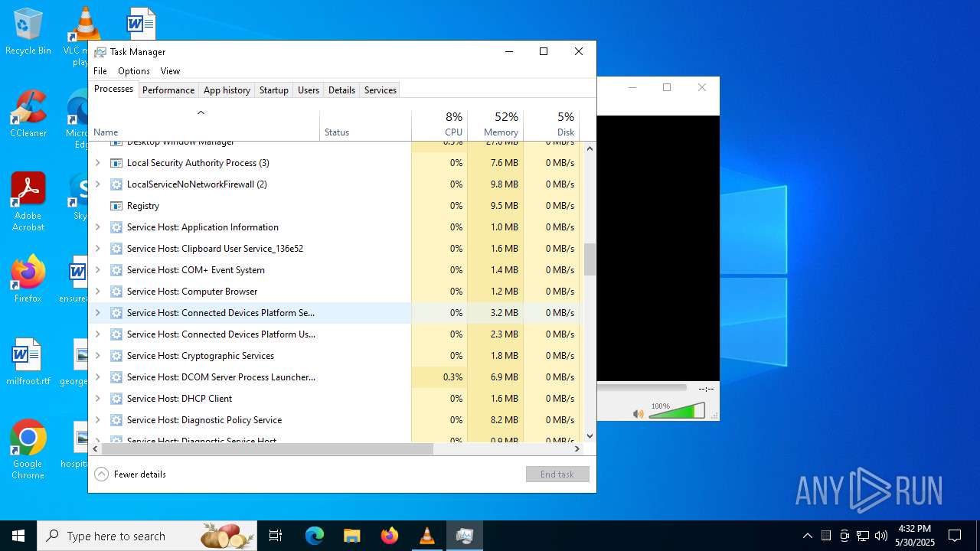Viewport: 980px width, 551px height.
Task: Sort processes by CPU column
Action: click(439, 126)
